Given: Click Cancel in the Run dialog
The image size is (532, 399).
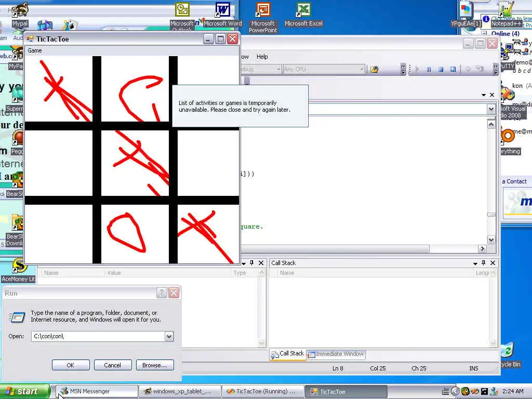Looking at the screenshot, I should tap(112, 365).
